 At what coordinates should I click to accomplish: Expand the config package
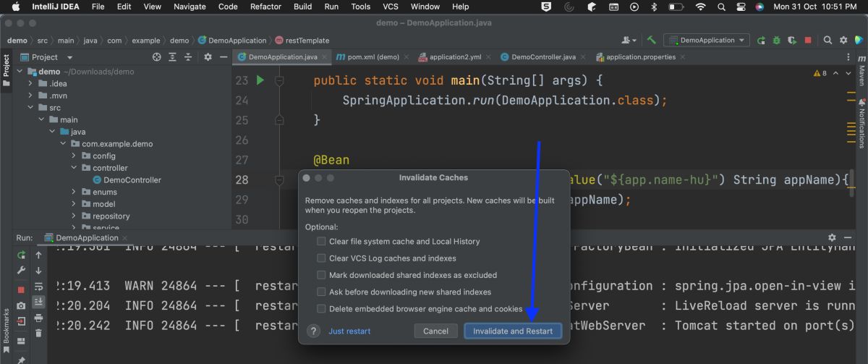click(x=74, y=156)
